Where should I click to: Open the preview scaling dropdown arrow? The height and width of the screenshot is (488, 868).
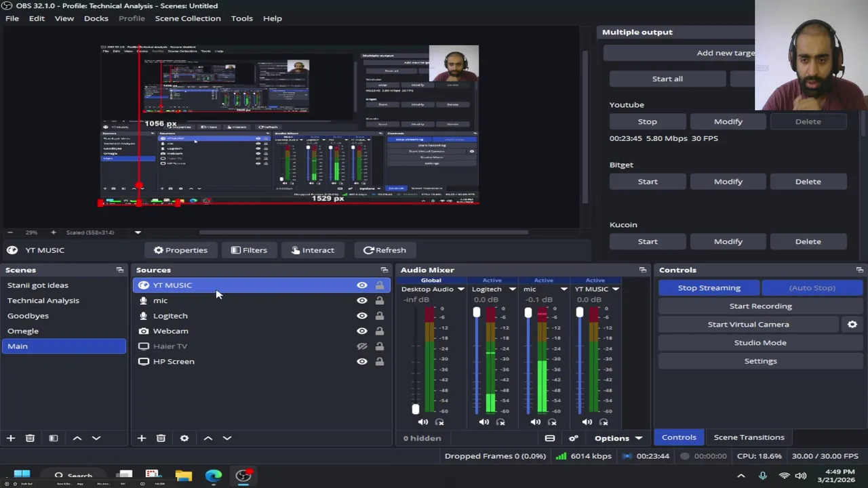pos(138,232)
